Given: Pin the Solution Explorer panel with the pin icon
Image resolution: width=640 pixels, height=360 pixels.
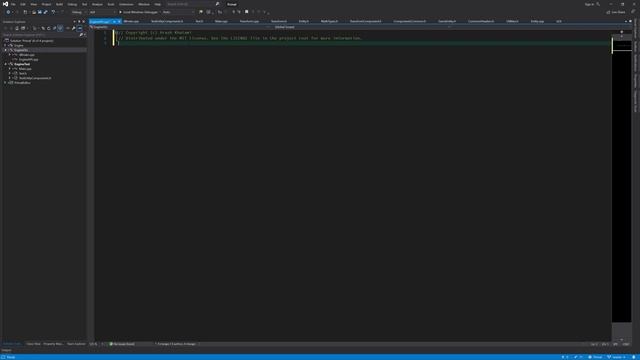Looking at the screenshot, I should (x=79, y=22).
